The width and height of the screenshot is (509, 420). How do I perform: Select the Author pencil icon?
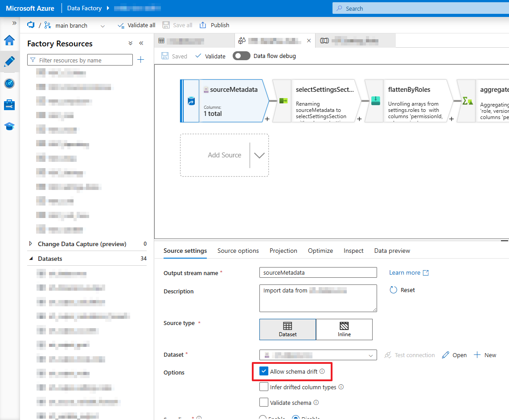(9, 62)
